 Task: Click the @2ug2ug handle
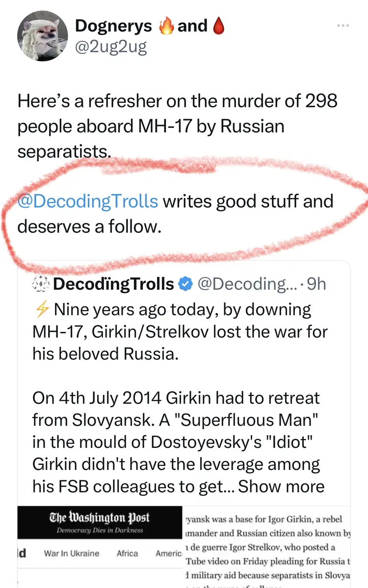[111, 48]
